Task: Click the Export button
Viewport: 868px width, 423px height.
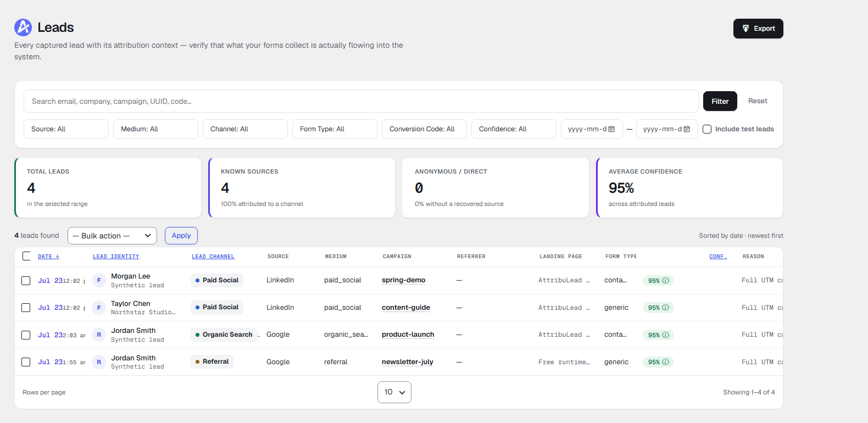Action: [x=758, y=29]
